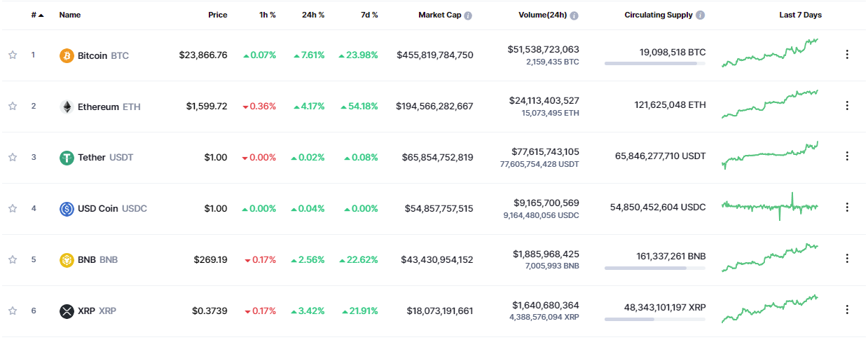Viewport: 868px width, 340px height.
Task: Open the three-dot menu for Tether
Action: (847, 156)
